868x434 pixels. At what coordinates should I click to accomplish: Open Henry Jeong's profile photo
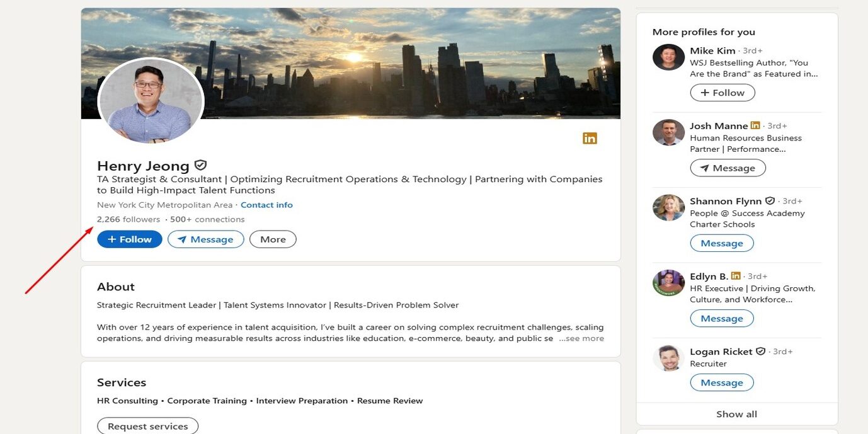coord(151,101)
